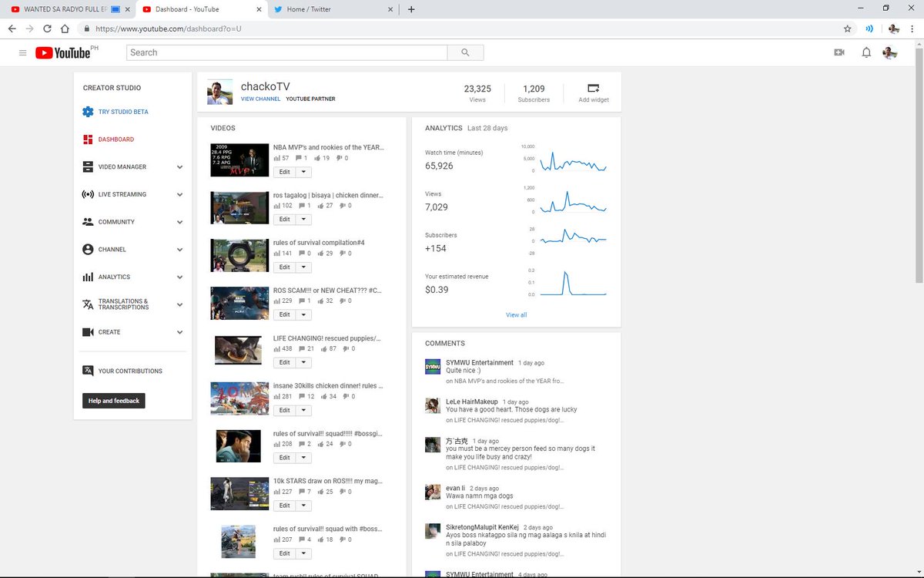
Task: Click the Community people icon
Action: point(88,222)
